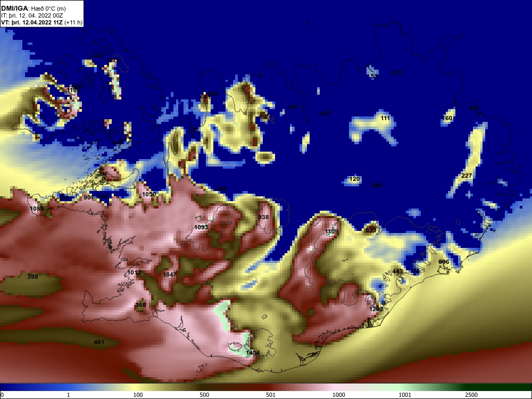Click the 1012 value label
The height and width of the screenshot is (399, 532).
[134, 272]
